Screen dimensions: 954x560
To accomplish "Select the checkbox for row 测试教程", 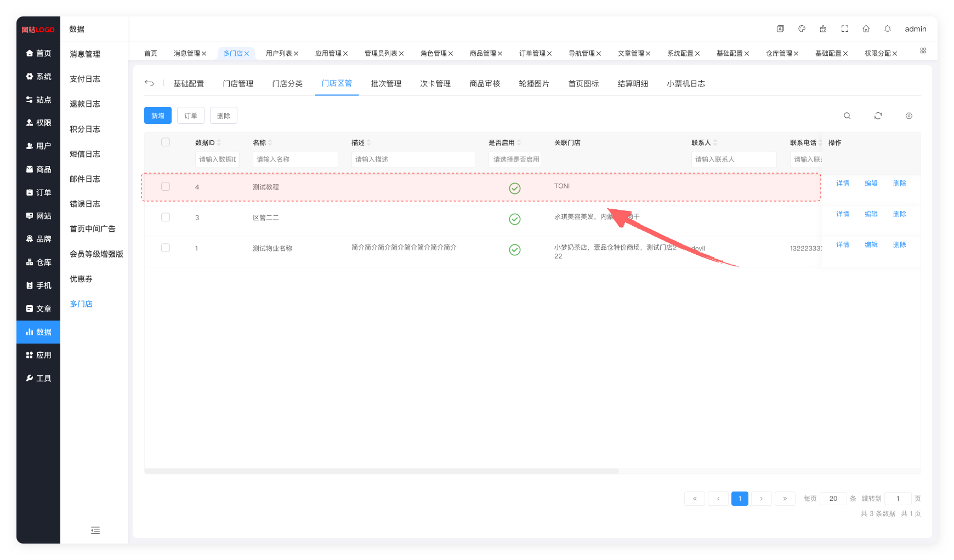I will click(x=166, y=187).
